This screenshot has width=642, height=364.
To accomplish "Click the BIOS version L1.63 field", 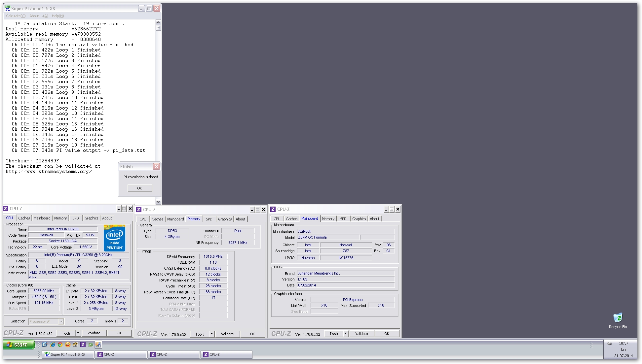I will click(x=346, y=280).
